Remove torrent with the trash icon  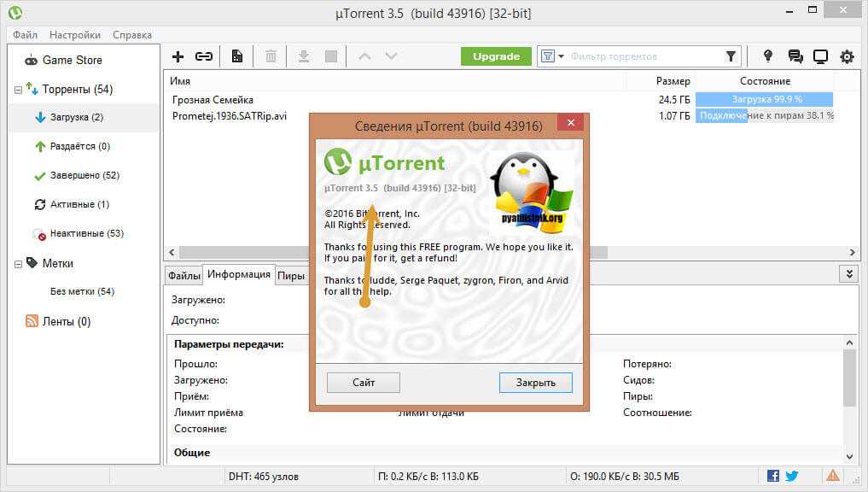click(271, 56)
